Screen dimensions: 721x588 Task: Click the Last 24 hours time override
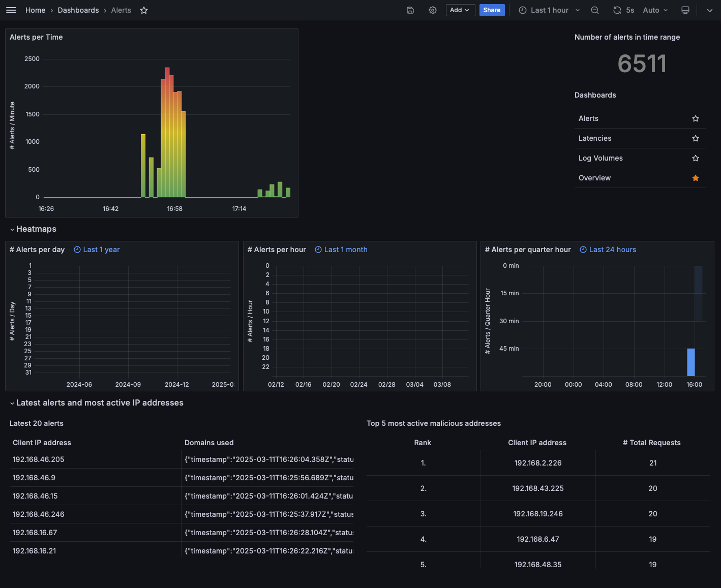[x=608, y=250]
